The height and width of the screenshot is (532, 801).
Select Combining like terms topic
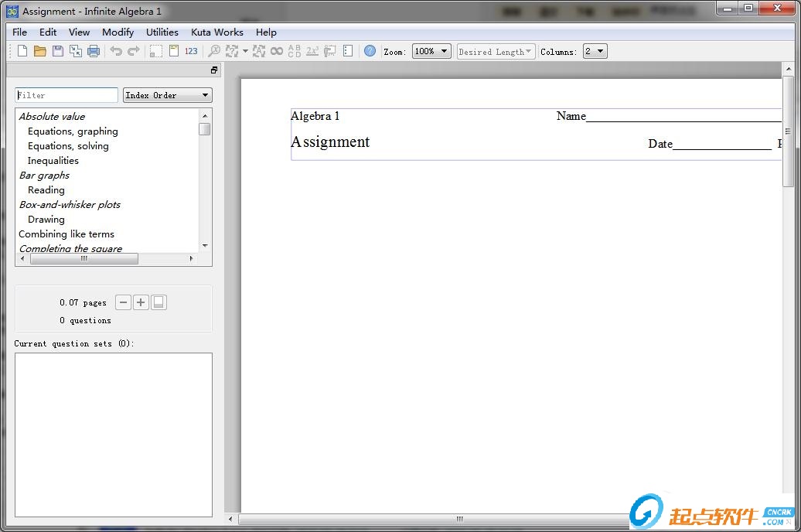point(66,234)
